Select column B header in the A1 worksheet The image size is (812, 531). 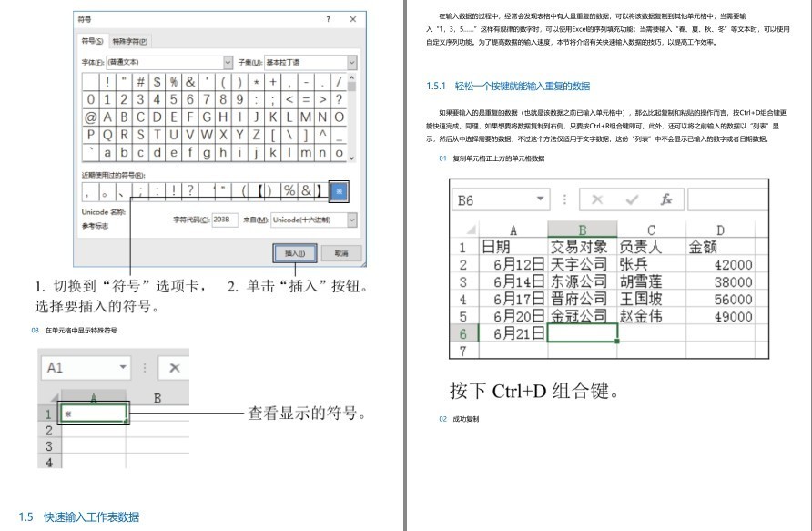click(157, 398)
